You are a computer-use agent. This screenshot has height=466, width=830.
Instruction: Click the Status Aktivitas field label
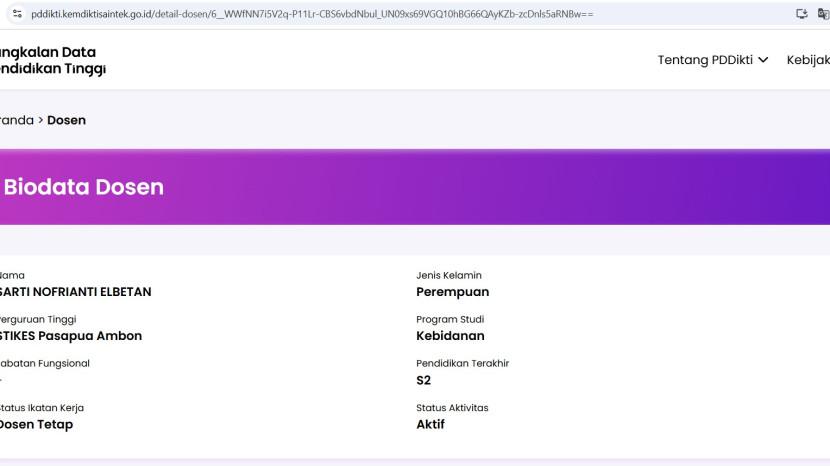point(452,407)
